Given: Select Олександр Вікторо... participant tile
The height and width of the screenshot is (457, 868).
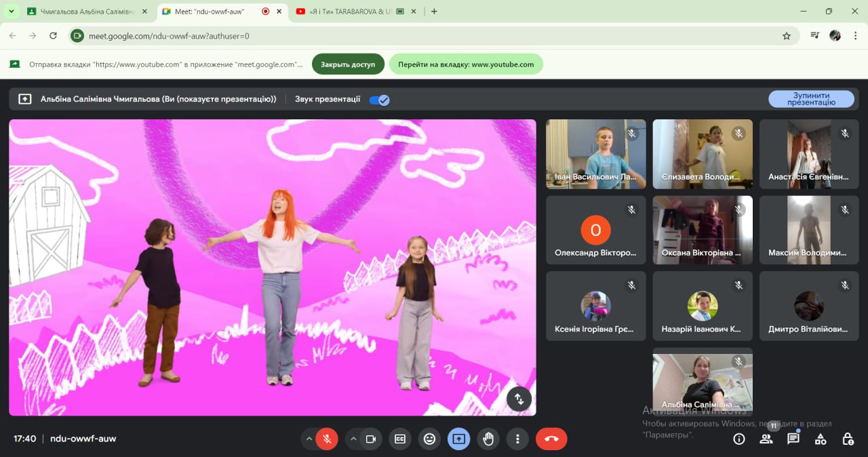Looking at the screenshot, I should [596, 230].
